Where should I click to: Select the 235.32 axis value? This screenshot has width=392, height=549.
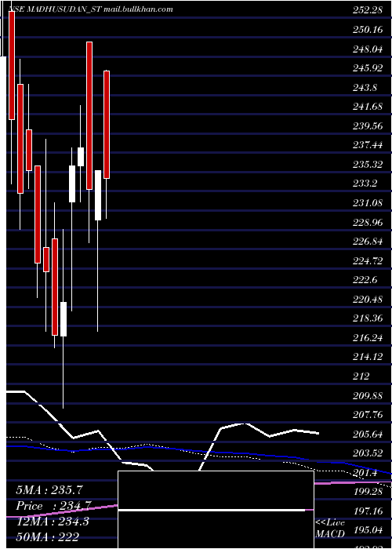[368, 165]
